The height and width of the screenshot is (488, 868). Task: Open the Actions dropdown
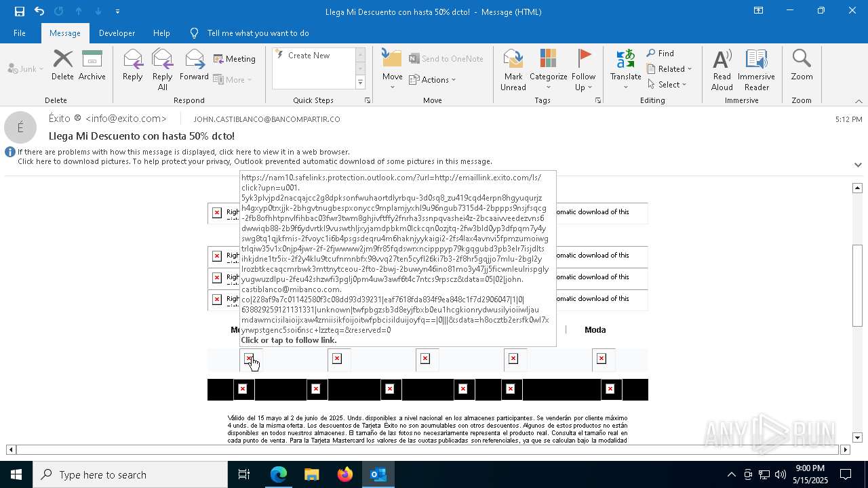point(433,79)
